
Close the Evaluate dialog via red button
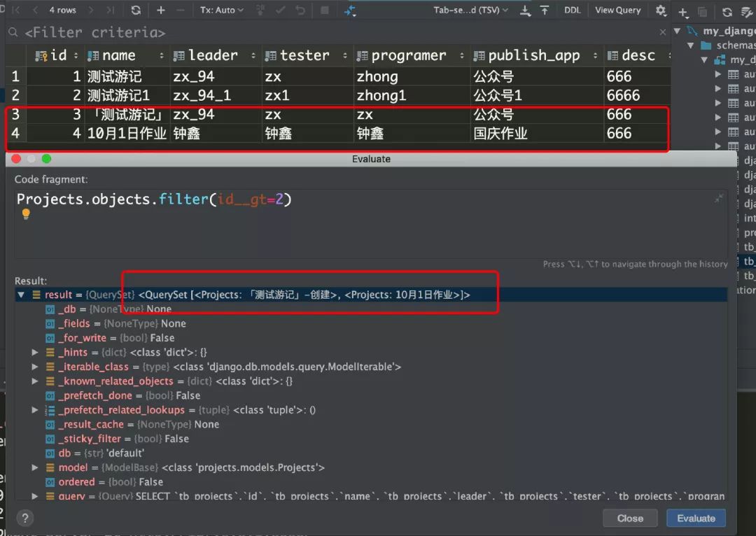tap(16, 159)
